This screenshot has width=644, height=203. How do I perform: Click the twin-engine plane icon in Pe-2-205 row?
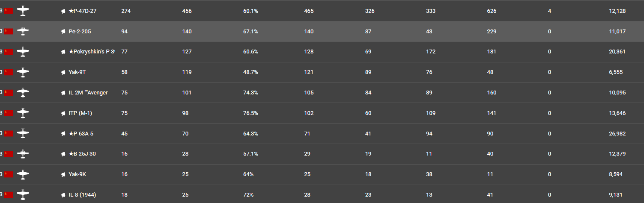[23, 32]
